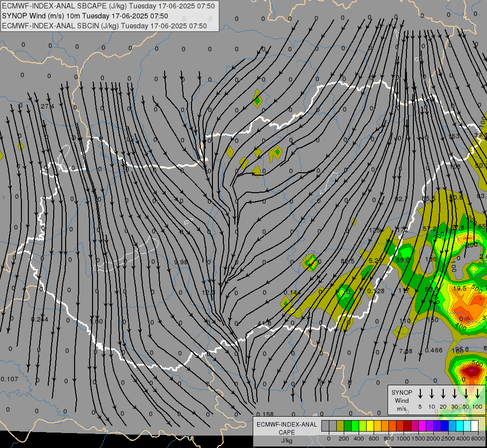487x448 pixels.
Task: Click the '400' CAPE scale label
Action: [x=359, y=439]
